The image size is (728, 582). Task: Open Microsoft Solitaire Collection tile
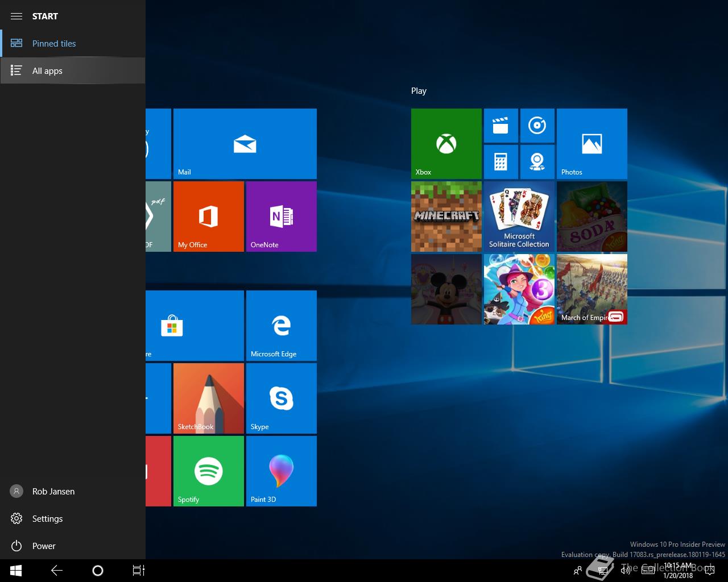(519, 217)
